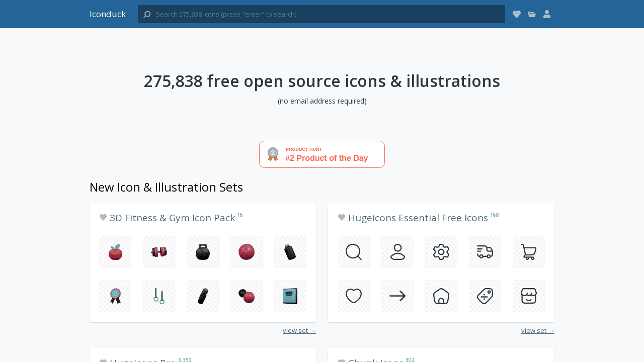View set link under 3D Fitness pack
Screen dimensions: 644x362
tap(299, 330)
